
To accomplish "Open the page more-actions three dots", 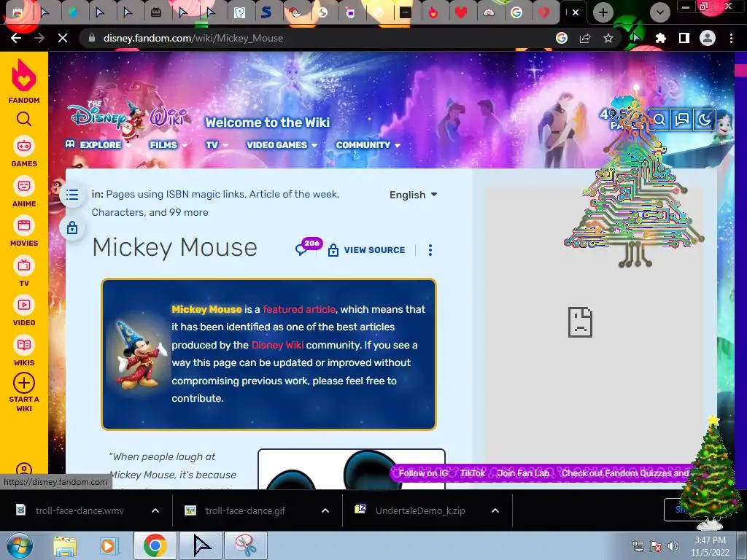I will (x=430, y=250).
